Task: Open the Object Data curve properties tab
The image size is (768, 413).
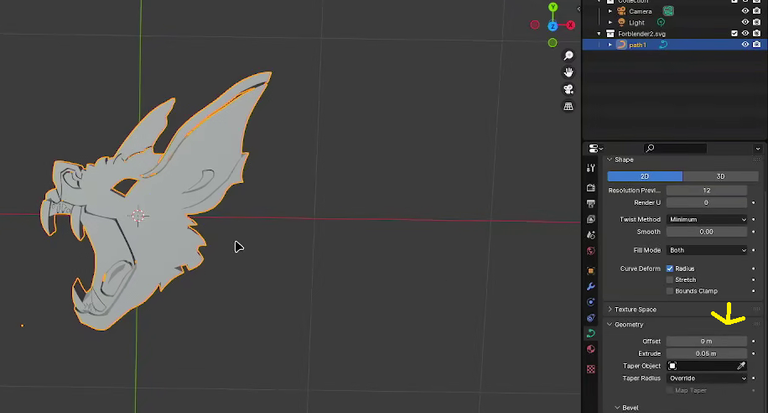Action: point(591,333)
